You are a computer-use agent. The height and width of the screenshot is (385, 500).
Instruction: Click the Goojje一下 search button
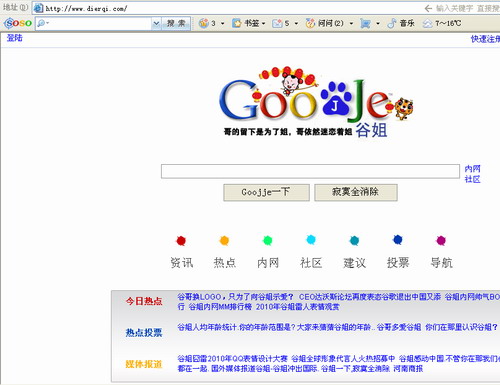tap(266, 192)
